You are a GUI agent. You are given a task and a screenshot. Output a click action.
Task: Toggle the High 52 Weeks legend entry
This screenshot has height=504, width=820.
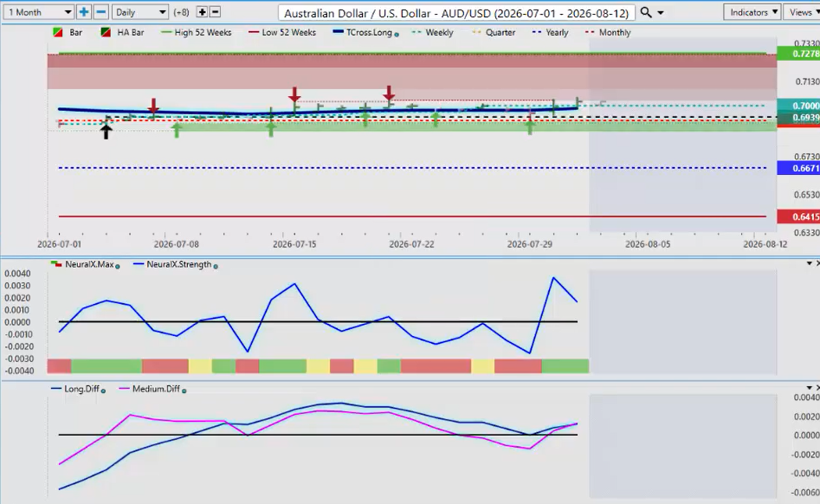197,32
